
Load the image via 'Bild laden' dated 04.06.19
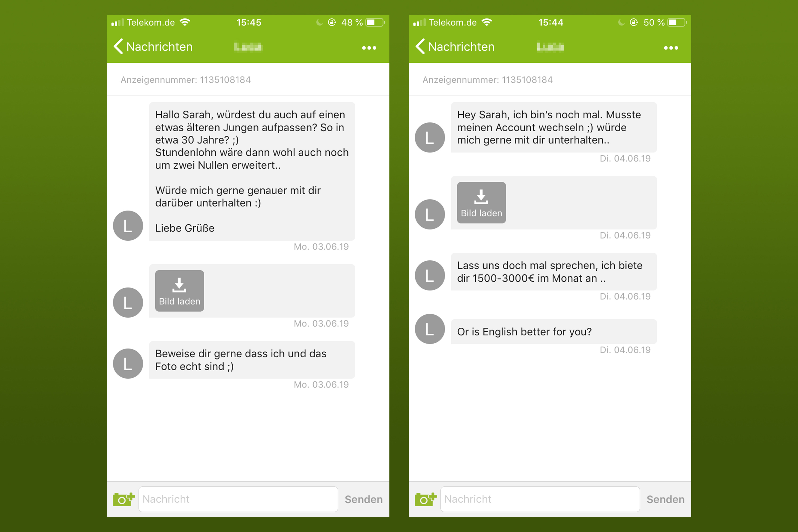(481, 202)
